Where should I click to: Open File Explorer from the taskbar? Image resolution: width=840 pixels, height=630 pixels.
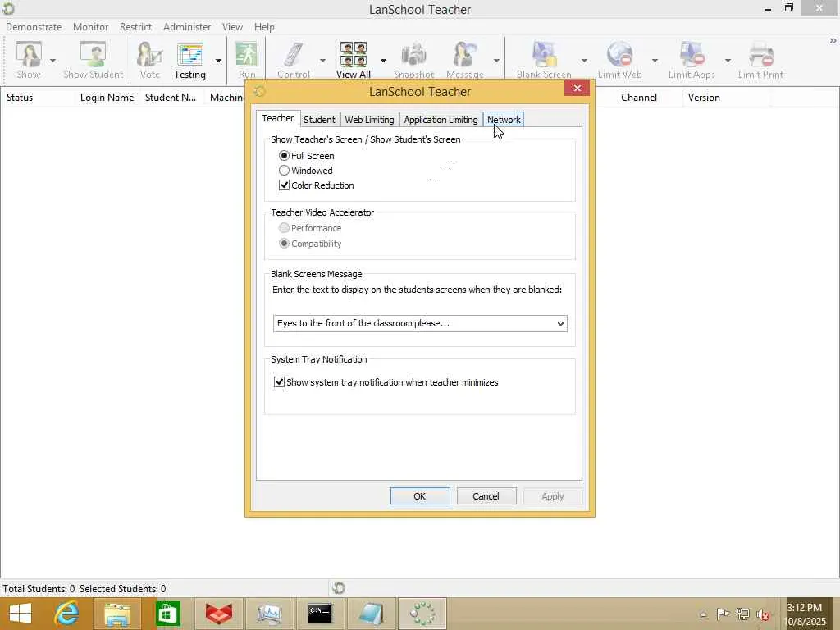point(116,614)
